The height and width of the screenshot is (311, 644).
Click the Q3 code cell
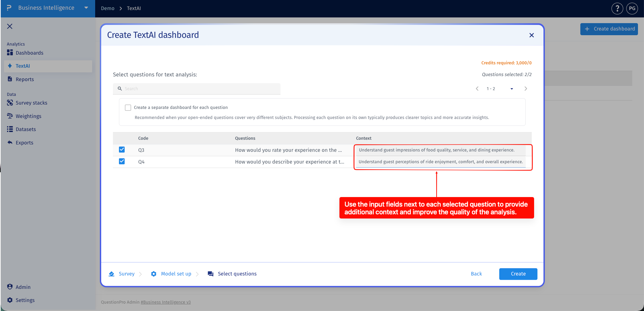click(141, 150)
